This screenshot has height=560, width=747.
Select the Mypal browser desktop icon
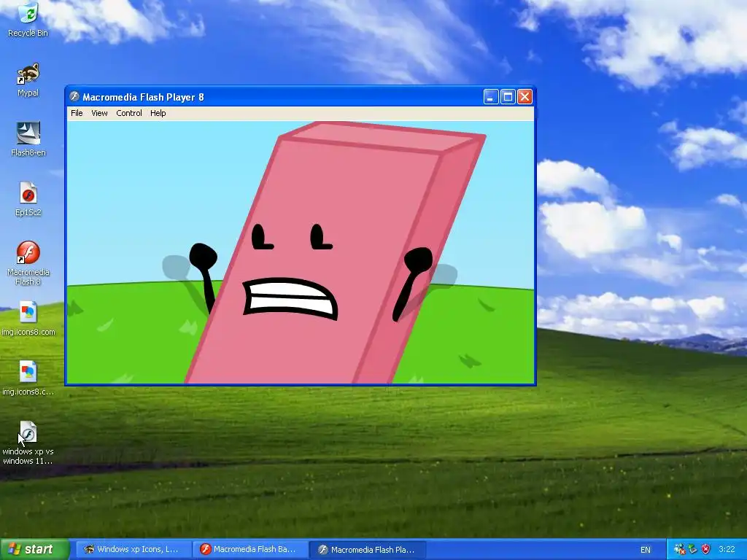pos(28,79)
